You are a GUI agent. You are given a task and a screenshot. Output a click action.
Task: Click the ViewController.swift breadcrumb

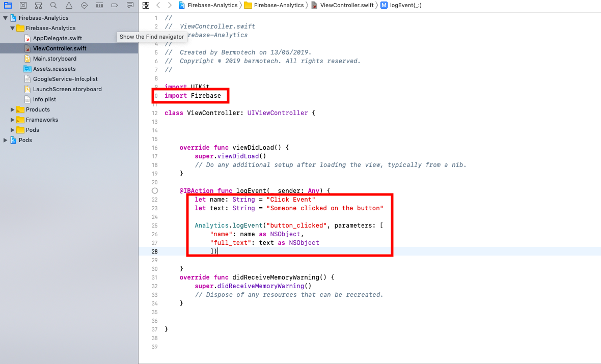pos(343,6)
